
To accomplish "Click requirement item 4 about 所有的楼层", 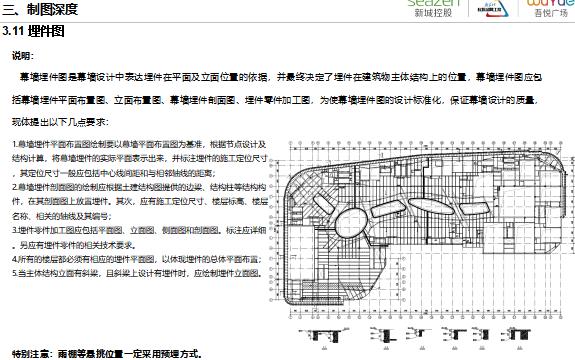I will pos(137,259).
